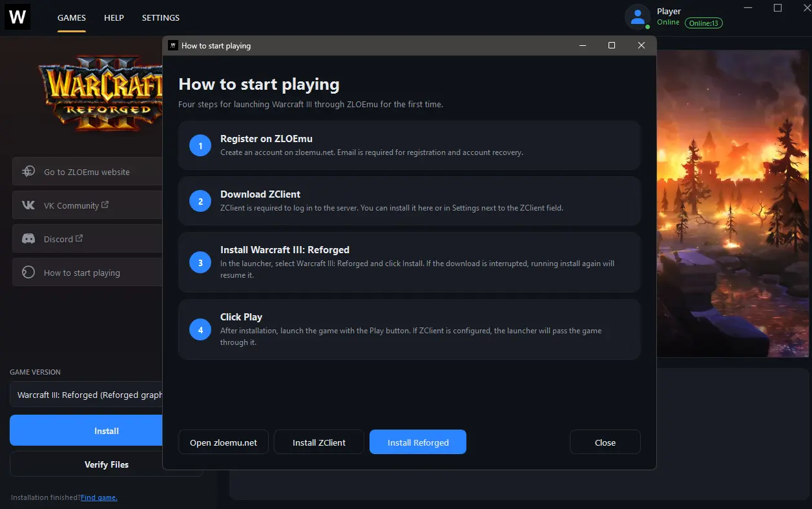The image size is (812, 509).
Task: Click the 'Find game.' link
Action: click(99, 497)
